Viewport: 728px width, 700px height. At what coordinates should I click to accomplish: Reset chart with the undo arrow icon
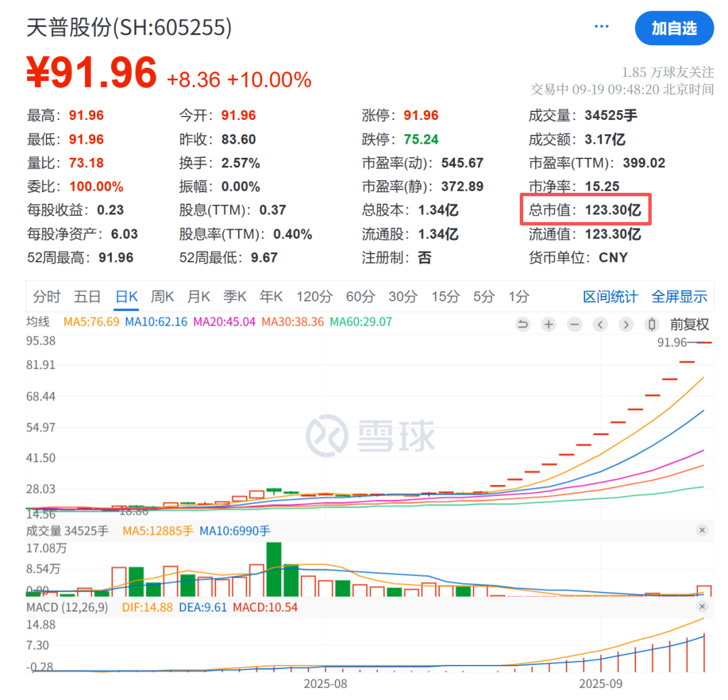pos(523,324)
